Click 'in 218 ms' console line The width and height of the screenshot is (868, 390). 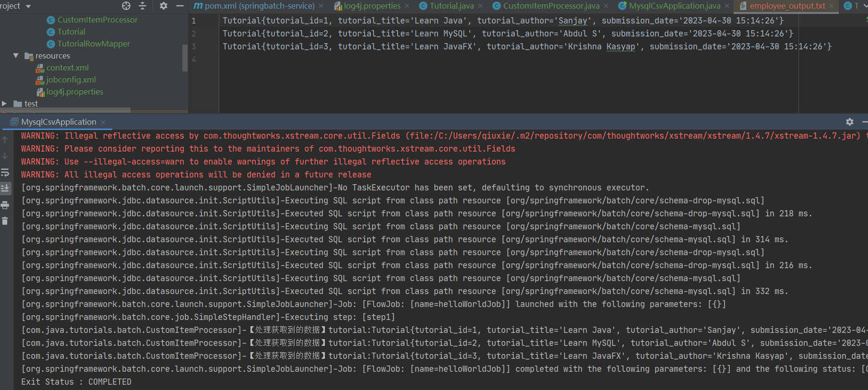(x=417, y=213)
